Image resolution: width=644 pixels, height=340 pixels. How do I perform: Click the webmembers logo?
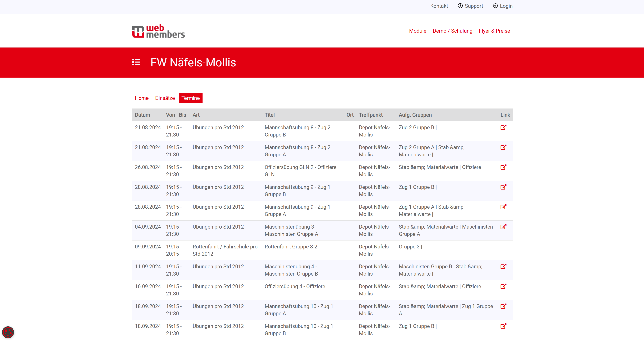pos(158,31)
